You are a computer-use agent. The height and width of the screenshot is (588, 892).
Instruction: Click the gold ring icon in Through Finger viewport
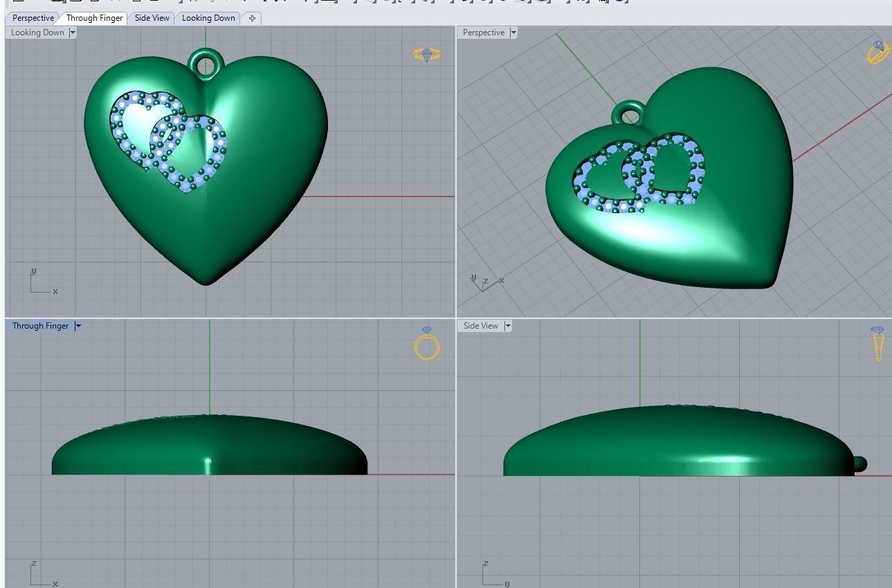coord(427,344)
